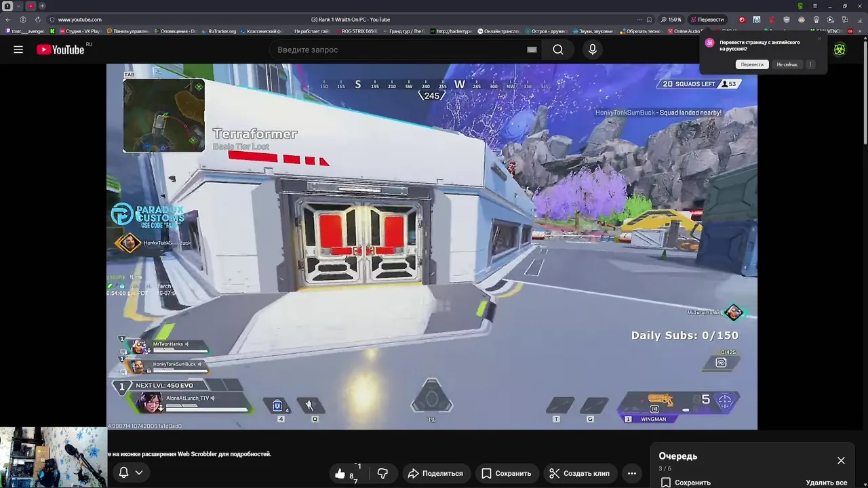This screenshot has width=868, height=488.
Task: Dislike the video with thumbs-down button
Action: pos(383,474)
